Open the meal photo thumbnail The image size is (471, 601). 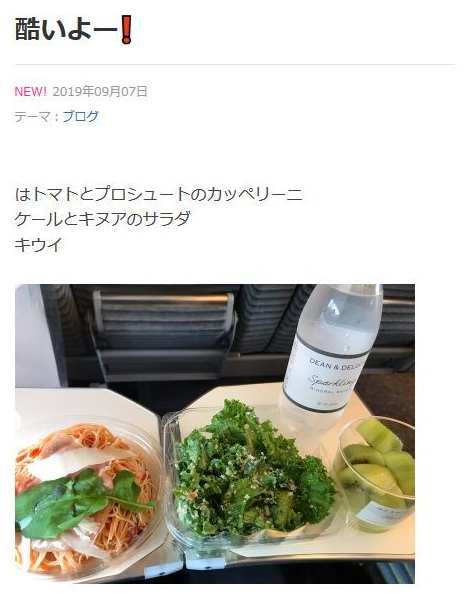(215, 434)
